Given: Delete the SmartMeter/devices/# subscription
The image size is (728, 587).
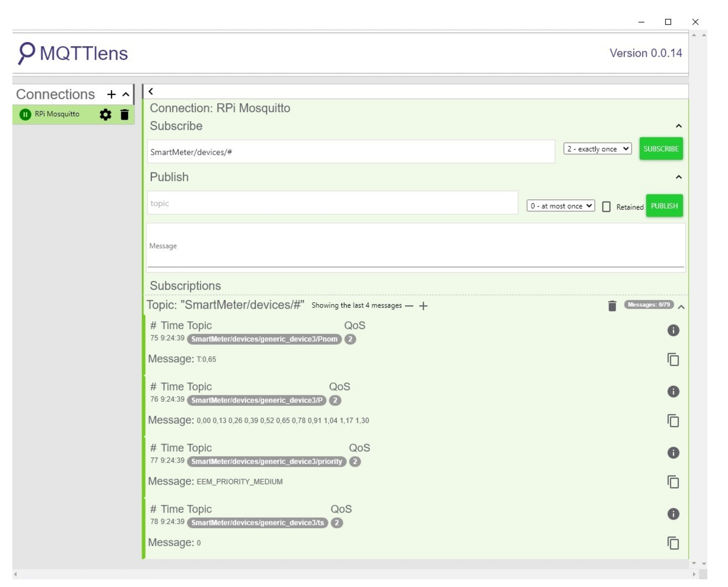Looking at the screenshot, I should click(612, 306).
